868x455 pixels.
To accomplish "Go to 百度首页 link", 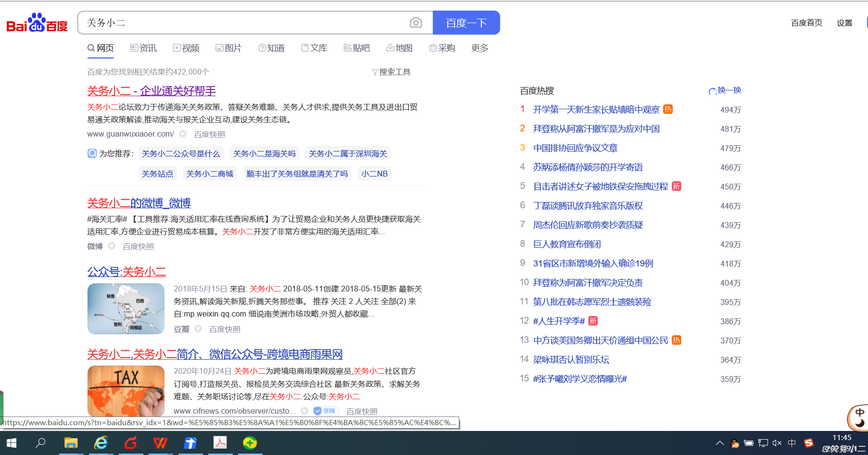I will coord(806,23).
